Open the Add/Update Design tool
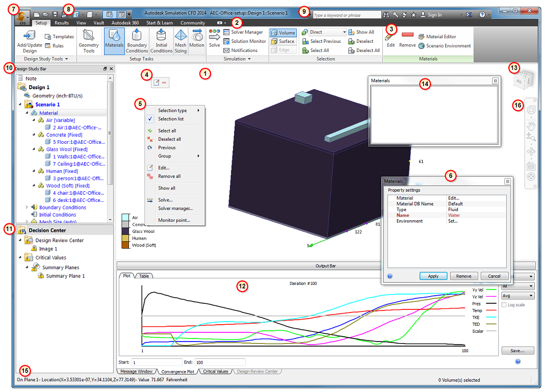The width and height of the screenshot is (545, 392). pos(30,41)
